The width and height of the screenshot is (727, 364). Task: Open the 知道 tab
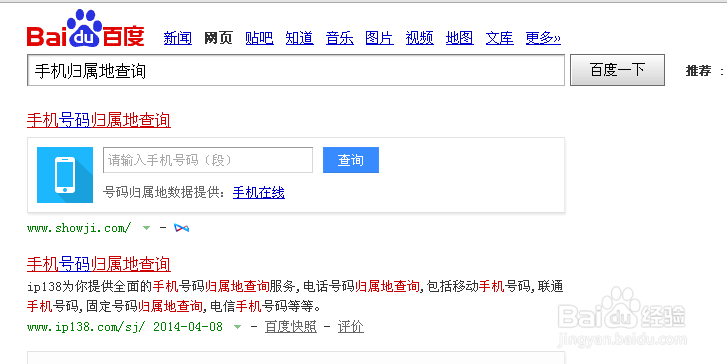(300, 38)
